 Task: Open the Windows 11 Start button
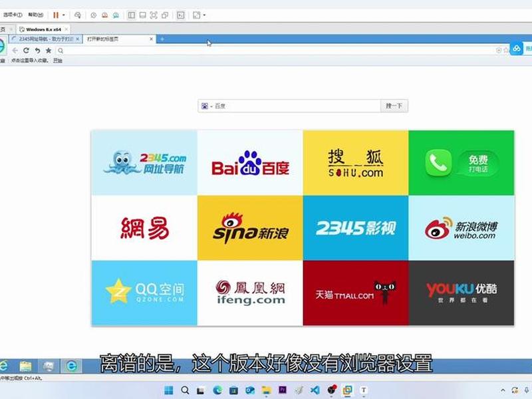(169, 390)
